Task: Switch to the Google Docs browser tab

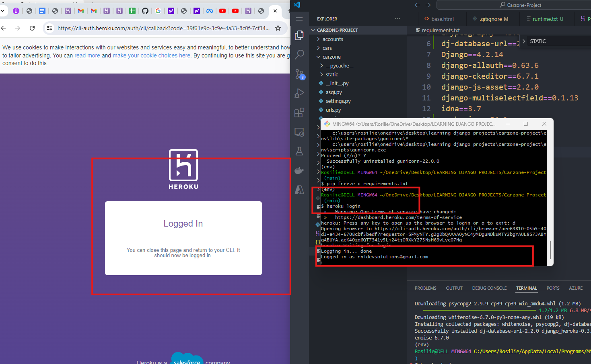Action: point(42,11)
